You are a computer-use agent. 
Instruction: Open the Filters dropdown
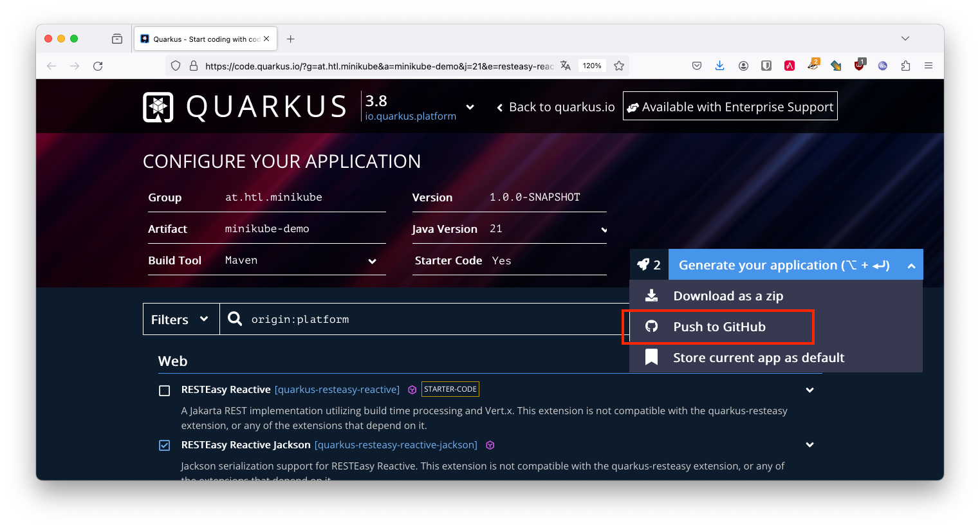click(x=181, y=319)
